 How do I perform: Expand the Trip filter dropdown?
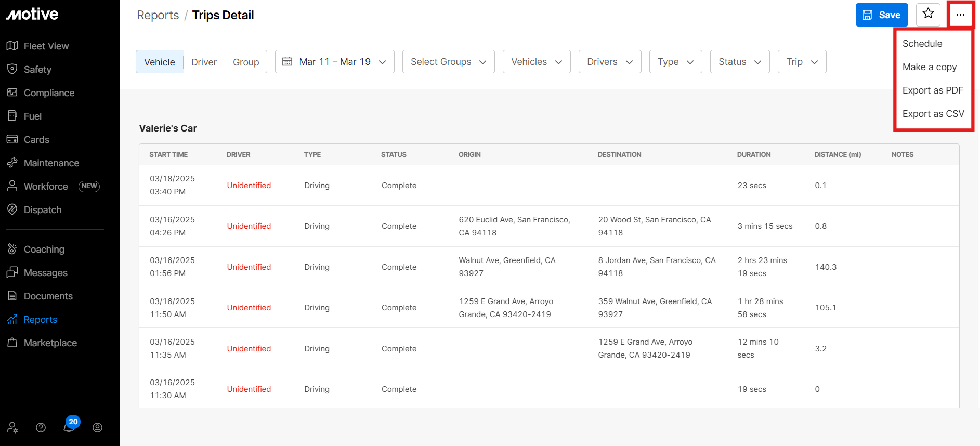click(802, 61)
